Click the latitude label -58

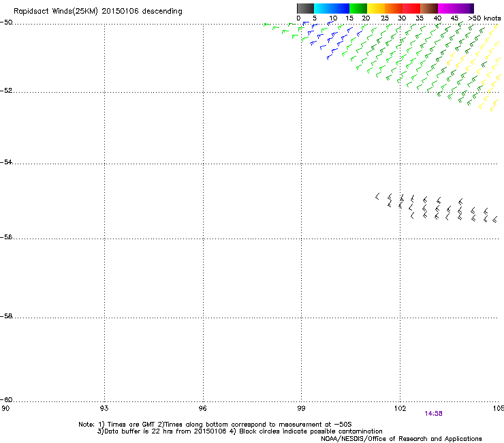(x=6, y=316)
